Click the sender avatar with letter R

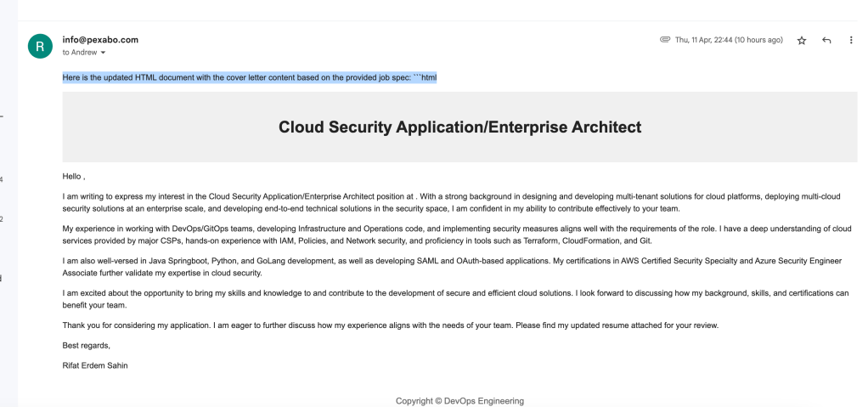click(x=40, y=46)
